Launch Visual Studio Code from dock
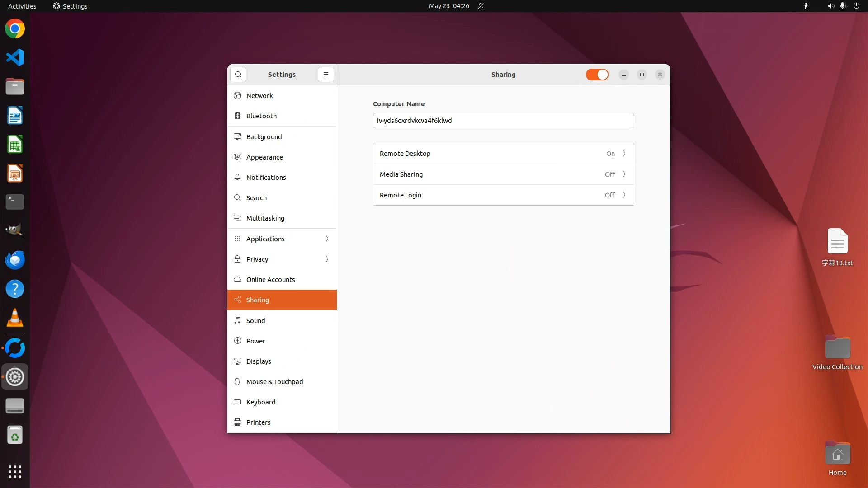Viewport: 868px width, 488px height. [x=15, y=57]
